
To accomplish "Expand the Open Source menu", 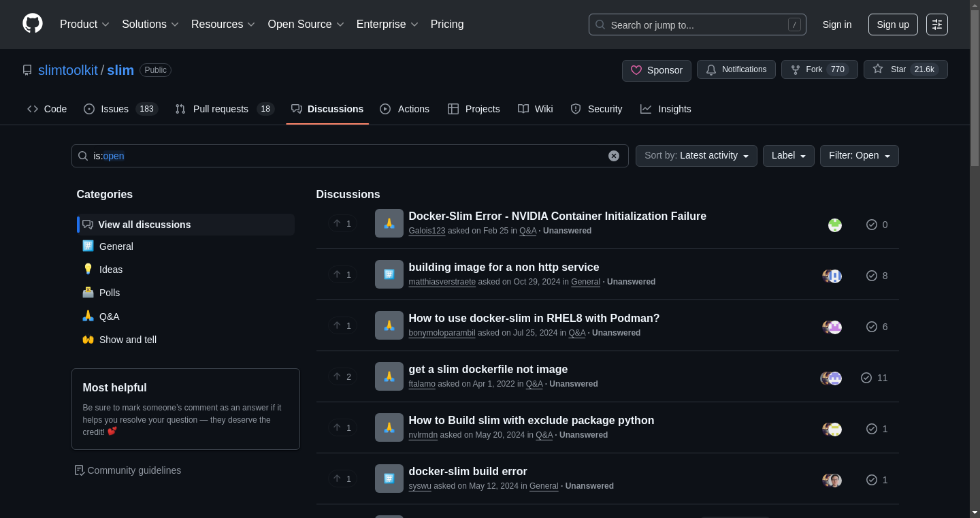I will pyautogui.click(x=306, y=25).
